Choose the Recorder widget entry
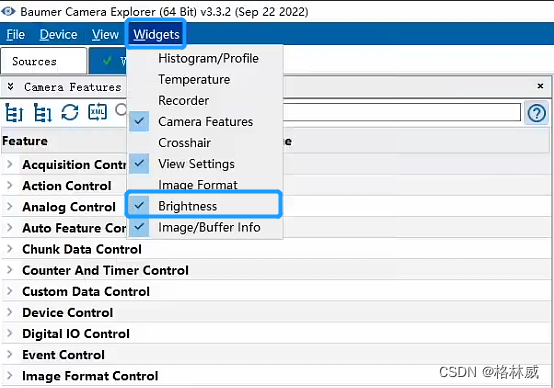 click(183, 101)
